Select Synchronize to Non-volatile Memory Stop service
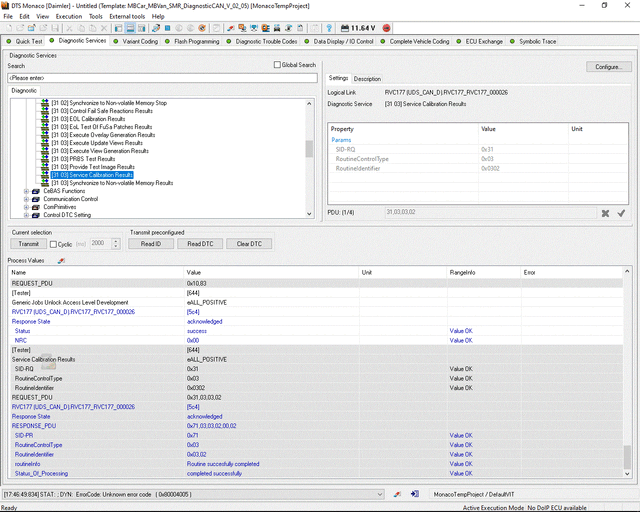Viewport: 640px width, 512px height. point(109,103)
